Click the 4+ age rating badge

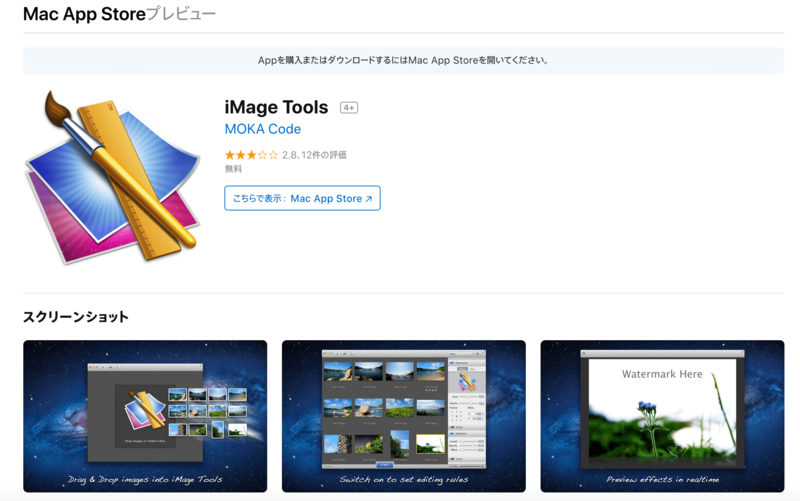click(349, 108)
